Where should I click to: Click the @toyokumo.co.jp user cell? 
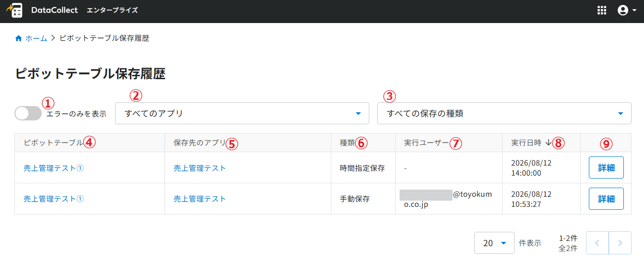(448, 199)
